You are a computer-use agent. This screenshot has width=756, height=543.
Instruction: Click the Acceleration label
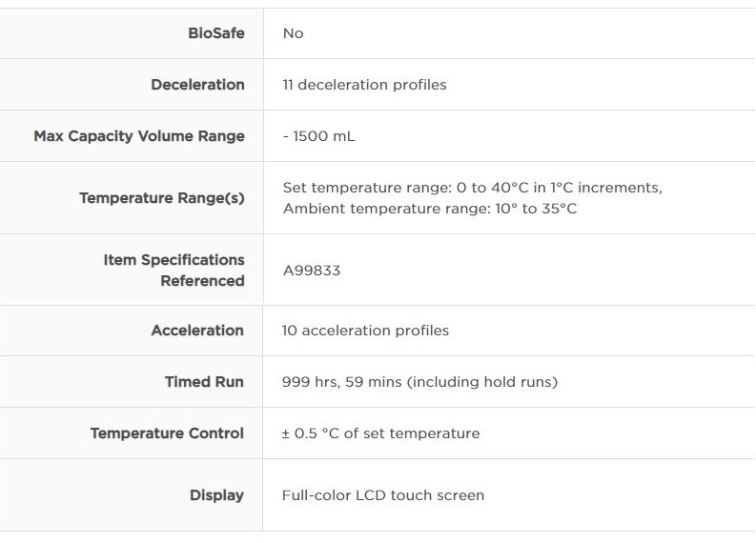197,331
